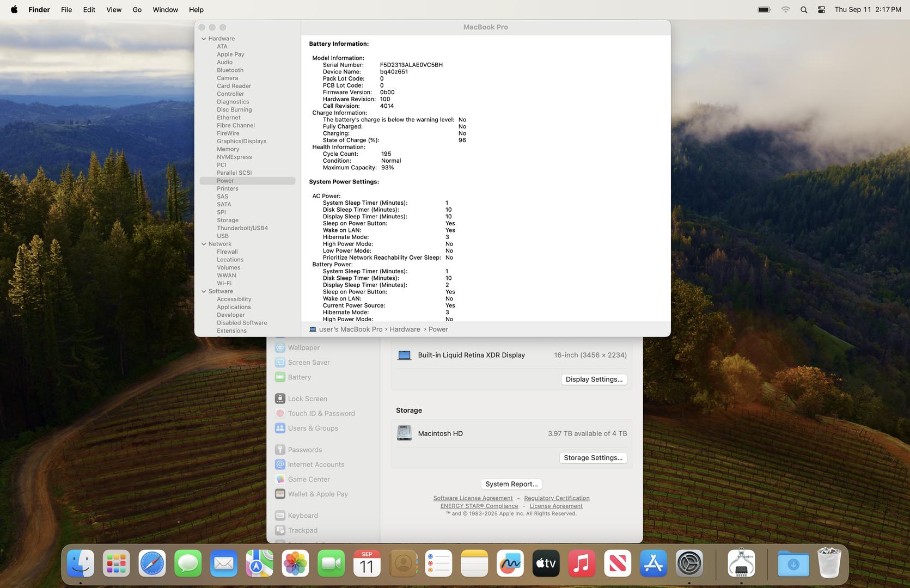The image size is (910, 588).
Task: Collapse the Hardware section in sidebar
Action: pyautogui.click(x=204, y=39)
